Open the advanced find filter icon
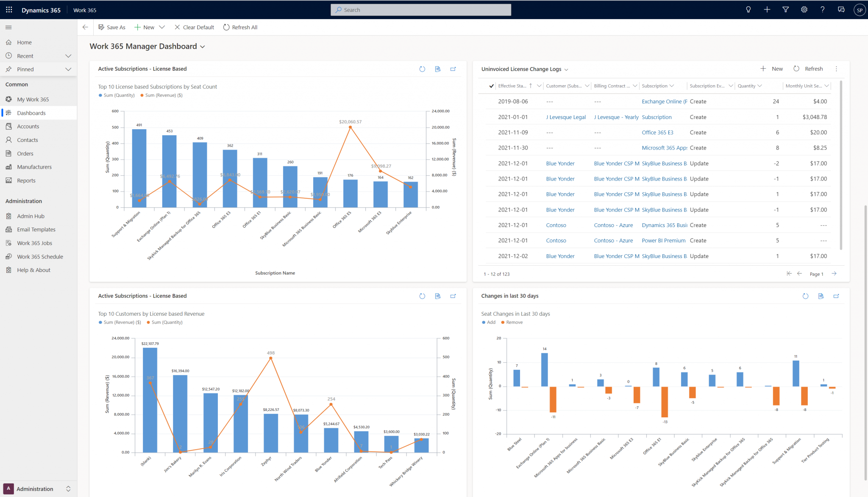 point(785,10)
